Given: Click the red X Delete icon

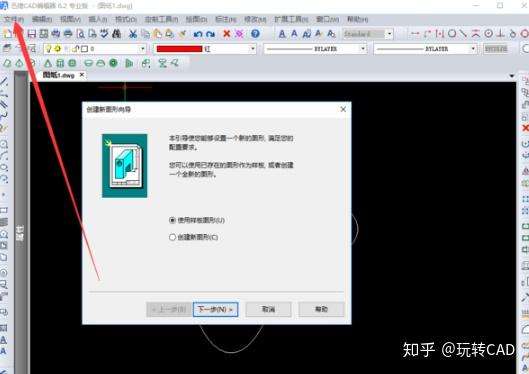Looking at the screenshot, I should click(x=227, y=34).
